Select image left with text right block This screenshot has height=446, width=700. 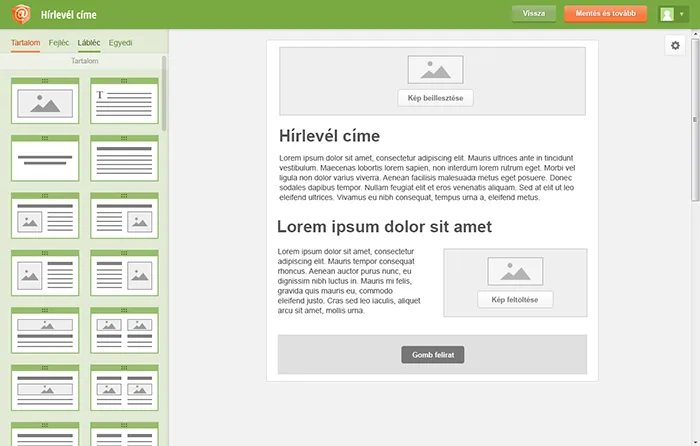(x=45, y=273)
